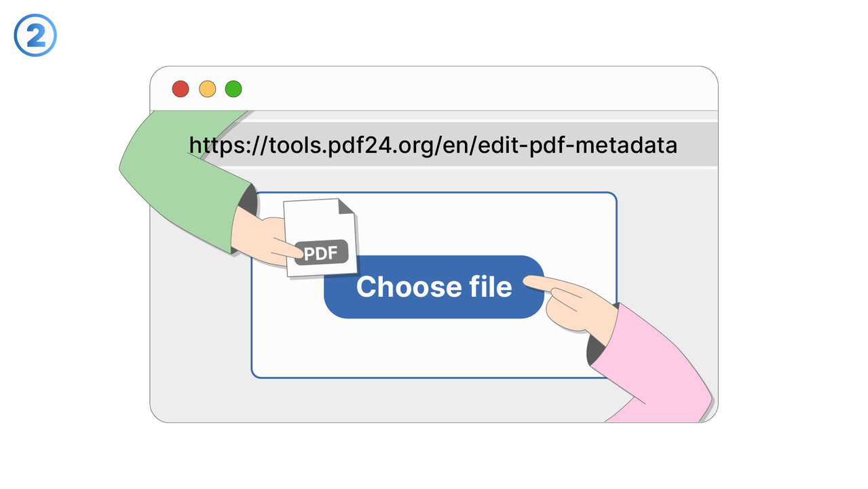Click the blue step number 2 badge
Screen dimensions: 868x489
(35, 35)
